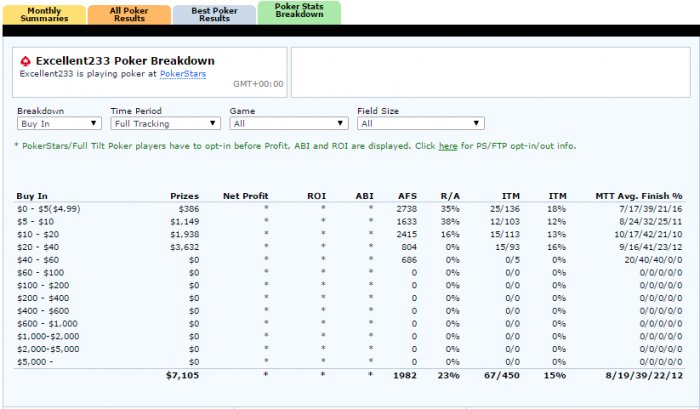Click the Excellent233 Poker Breakdown heading
The image size is (700, 409).
[118, 60]
